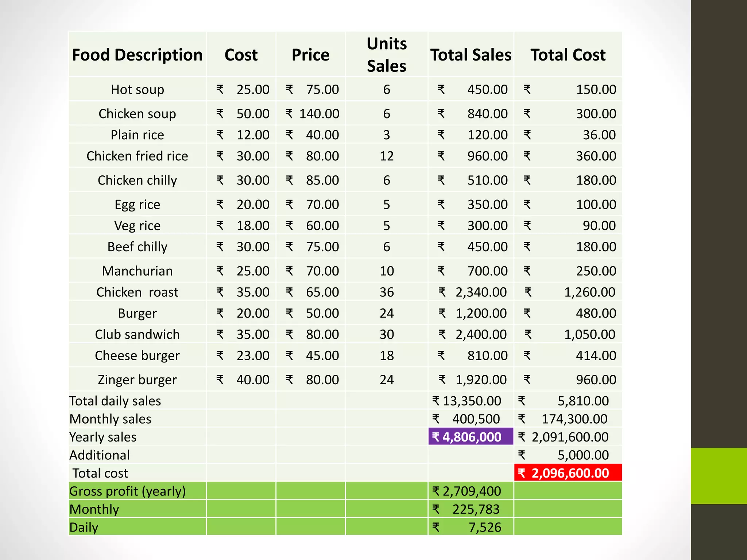Select the monthly profit value 225,783

(x=476, y=509)
